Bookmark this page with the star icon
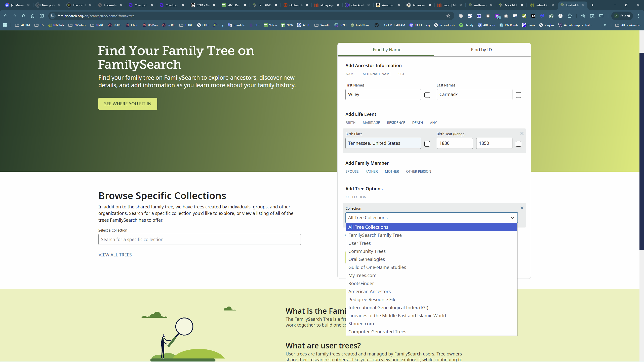Screen dimensions: 644x362 pyautogui.click(x=448, y=16)
